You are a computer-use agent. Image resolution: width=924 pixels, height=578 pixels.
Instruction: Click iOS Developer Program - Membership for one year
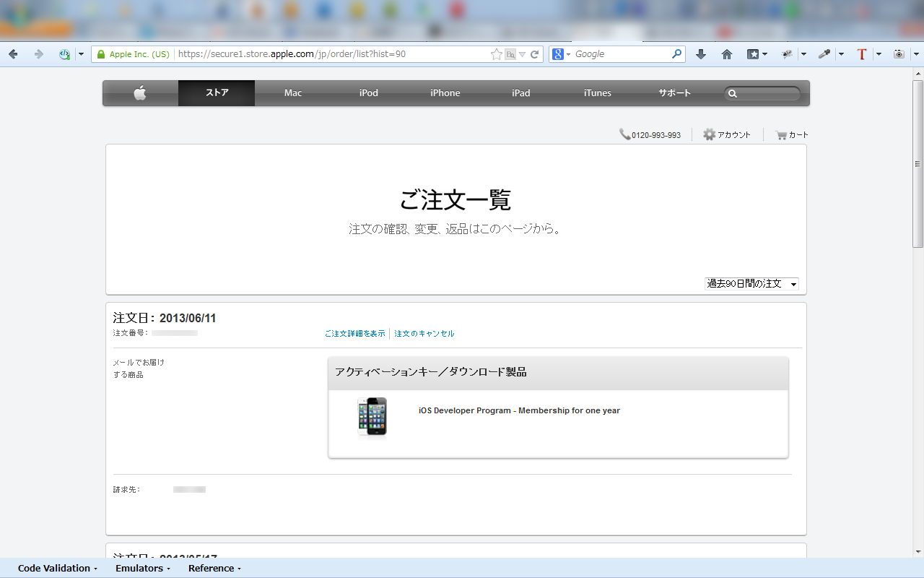(519, 410)
